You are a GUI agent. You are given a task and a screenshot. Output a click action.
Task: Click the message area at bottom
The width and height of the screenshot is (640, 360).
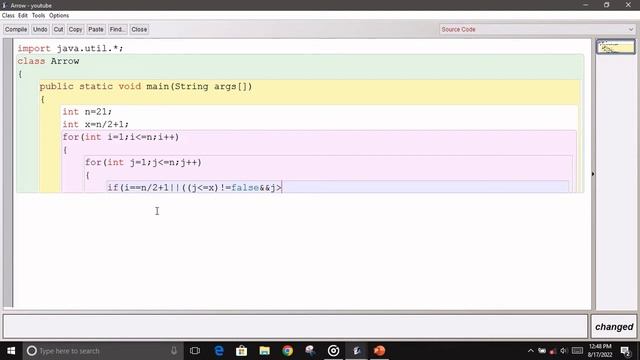click(x=295, y=327)
